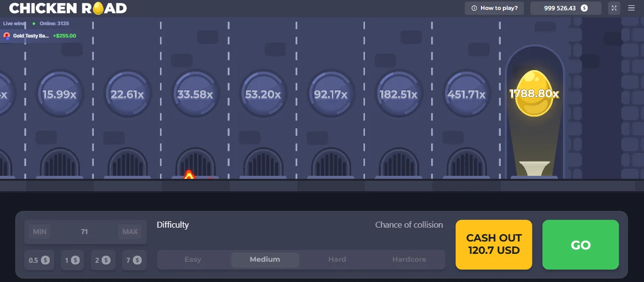This screenshot has width=644, height=282.
Task: Click the +$255.00 win amount
Action: tap(64, 36)
